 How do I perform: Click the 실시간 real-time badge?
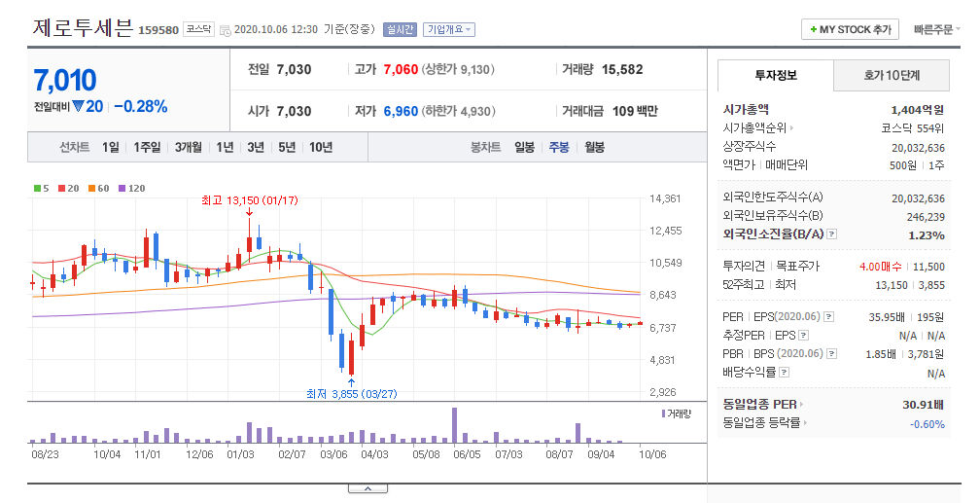click(x=400, y=29)
